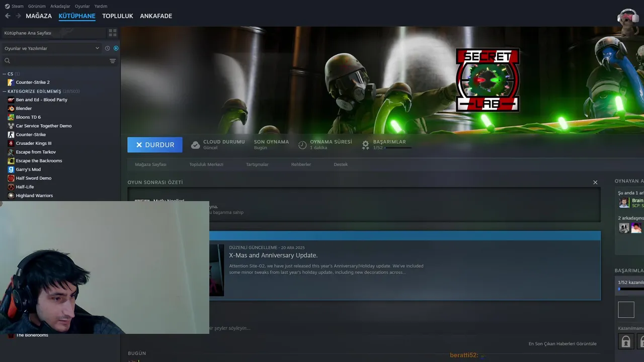Click the Crusader Kings III icon

11,143
